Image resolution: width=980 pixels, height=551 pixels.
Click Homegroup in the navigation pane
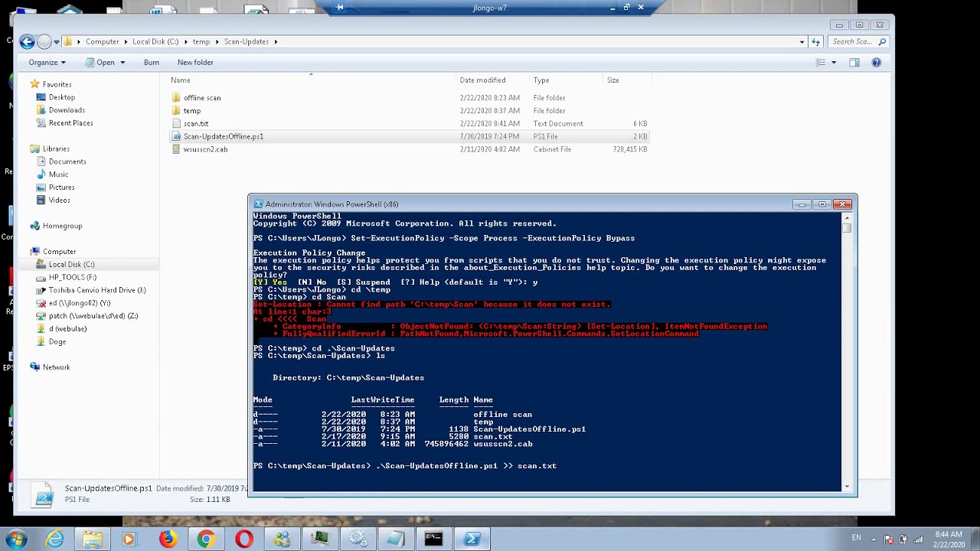(x=62, y=226)
